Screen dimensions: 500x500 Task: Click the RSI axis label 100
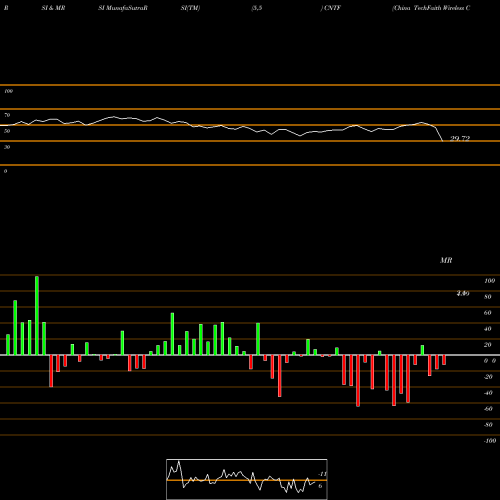(8, 91)
